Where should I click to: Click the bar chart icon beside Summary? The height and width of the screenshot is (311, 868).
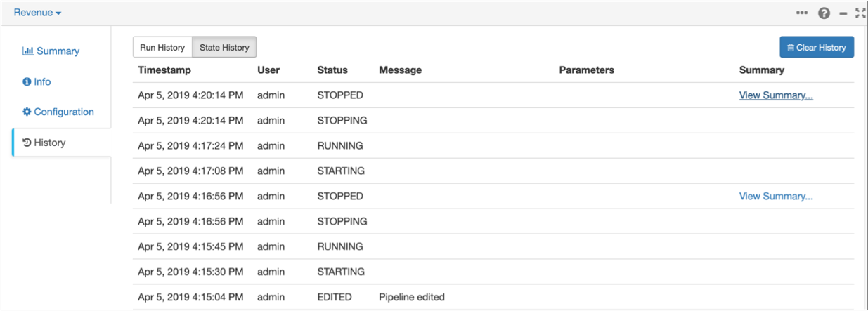(x=28, y=51)
